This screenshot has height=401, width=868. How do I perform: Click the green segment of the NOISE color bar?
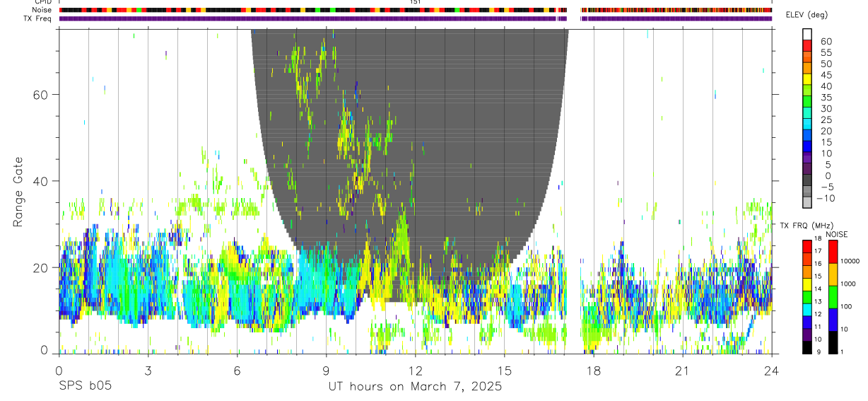pos(833,297)
